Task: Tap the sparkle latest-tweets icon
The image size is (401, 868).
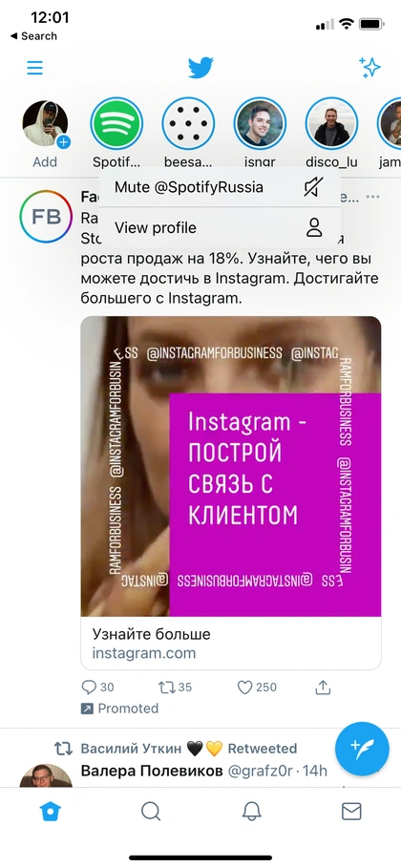Action: 369,68
